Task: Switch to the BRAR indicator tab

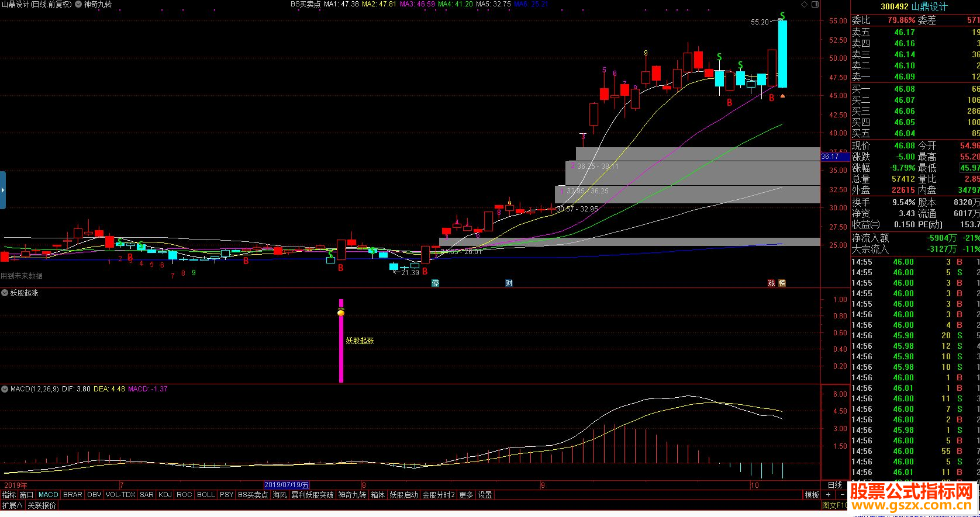Action: [x=73, y=495]
